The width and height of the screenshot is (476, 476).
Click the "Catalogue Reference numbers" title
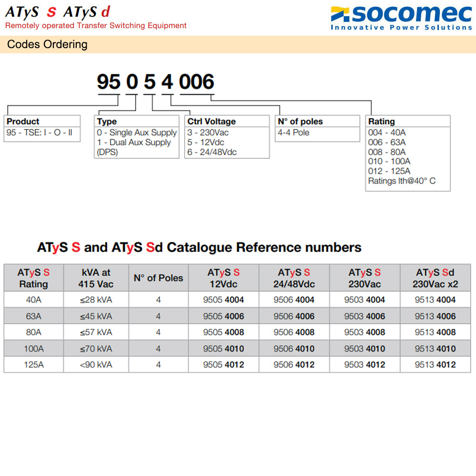pyautogui.click(x=264, y=248)
